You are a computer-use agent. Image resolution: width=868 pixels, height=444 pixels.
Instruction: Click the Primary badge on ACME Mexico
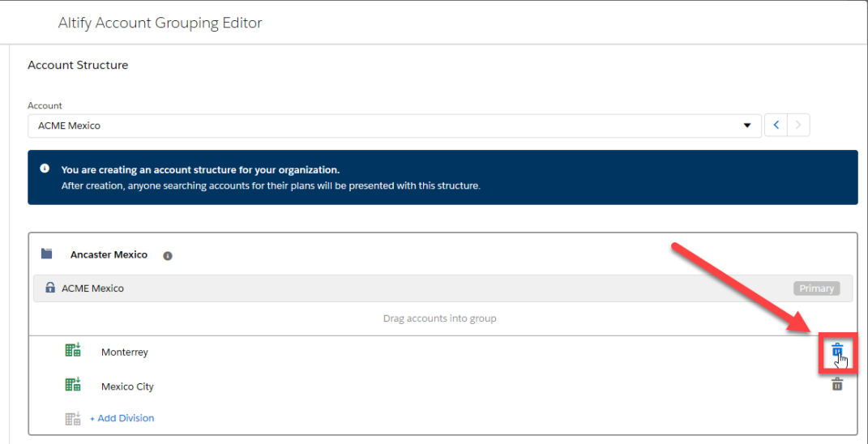tap(816, 288)
